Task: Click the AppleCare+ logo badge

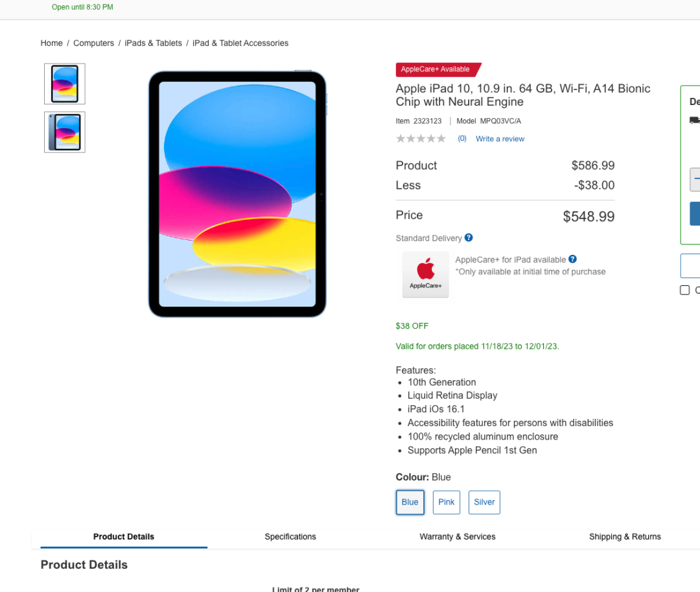Action: coord(425,274)
